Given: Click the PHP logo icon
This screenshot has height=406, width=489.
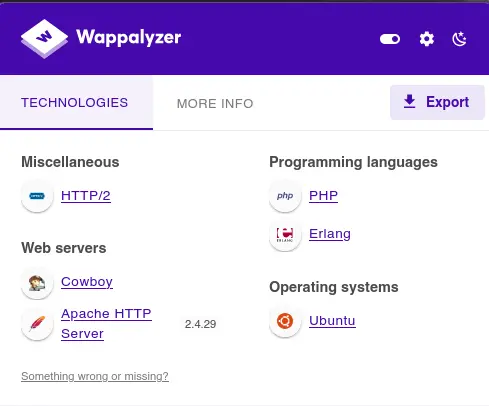Looking at the screenshot, I should pyautogui.click(x=285, y=196).
